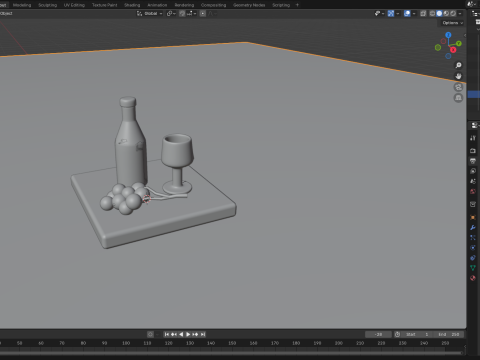The height and width of the screenshot is (360, 480).
Task: Jump to the next keyframe
Action: coord(195,334)
